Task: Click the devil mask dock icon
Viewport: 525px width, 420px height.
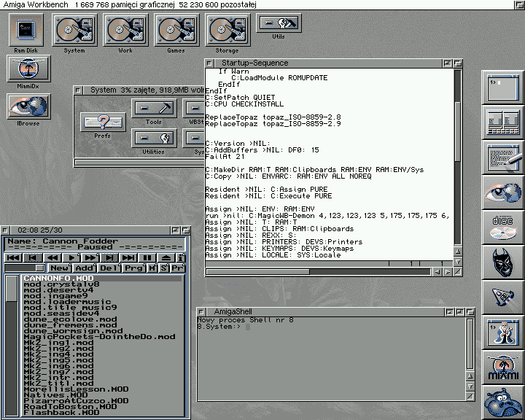Action: (x=502, y=262)
